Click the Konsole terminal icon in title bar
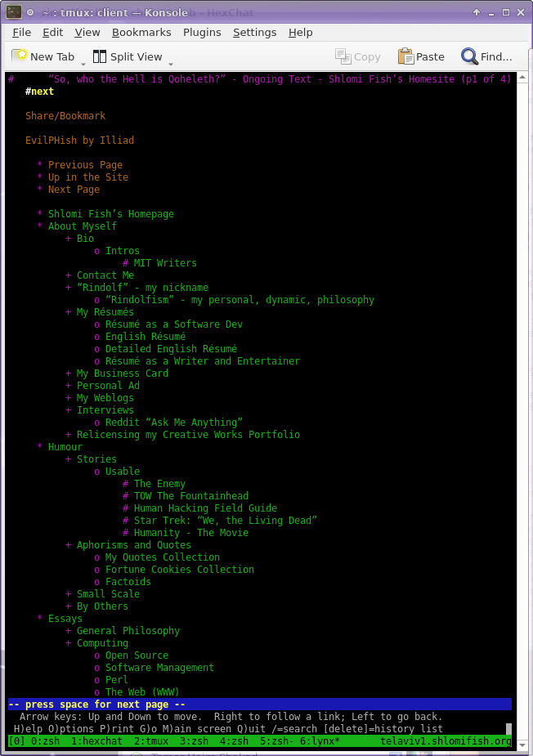 point(14,12)
